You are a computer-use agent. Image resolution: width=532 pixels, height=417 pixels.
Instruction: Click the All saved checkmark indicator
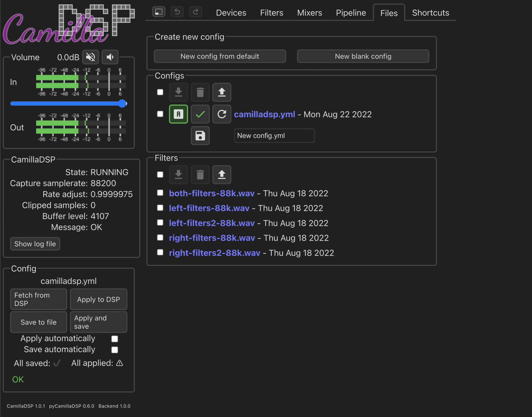click(57, 363)
